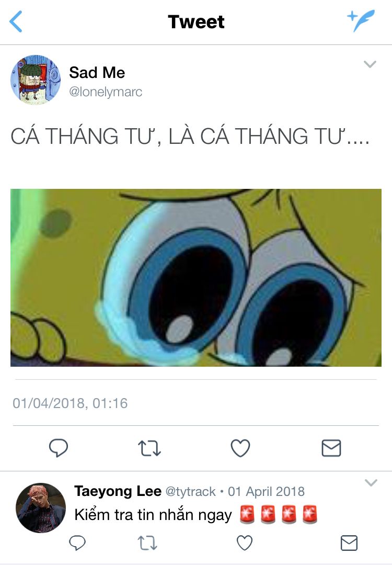This screenshot has width=392, height=565.
Task: Open the @lonelymarc profile handle
Action: pyautogui.click(x=106, y=92)
